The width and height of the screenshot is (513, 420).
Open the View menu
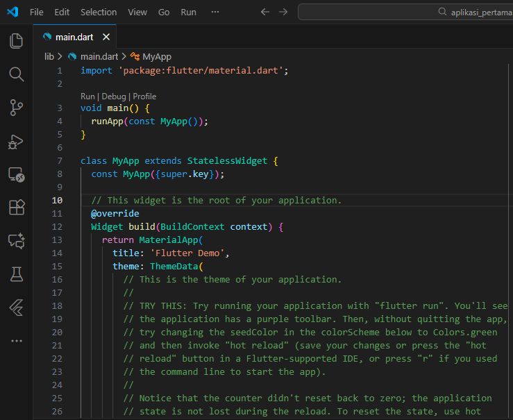point(137,12)
